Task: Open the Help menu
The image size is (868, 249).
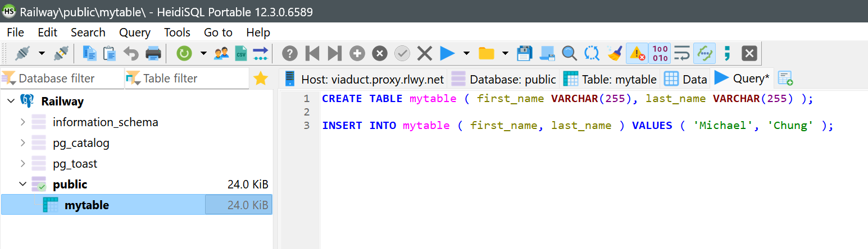Action: pos(258,33)
